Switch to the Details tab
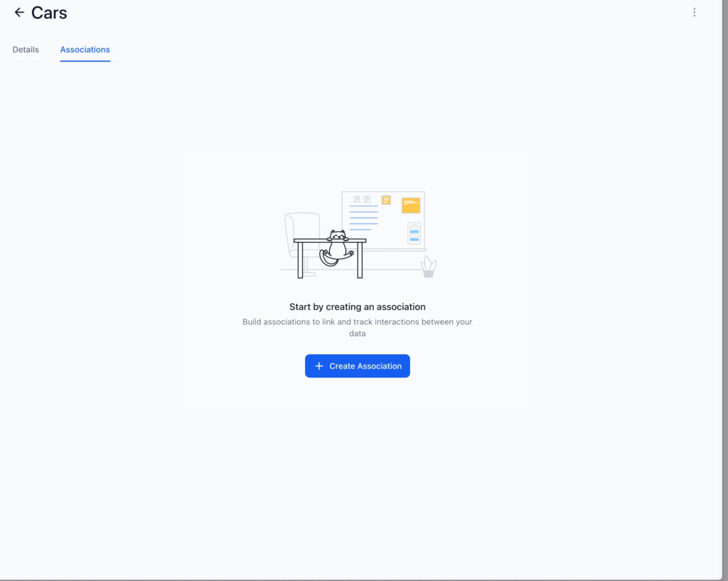This screenshot has width=728, height=581. coord(26,50)
